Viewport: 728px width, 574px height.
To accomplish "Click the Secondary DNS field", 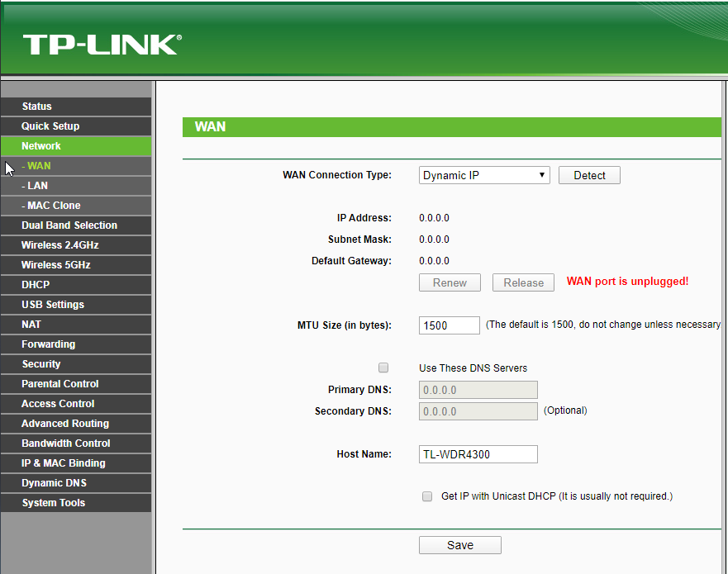I will coord(478,411).
